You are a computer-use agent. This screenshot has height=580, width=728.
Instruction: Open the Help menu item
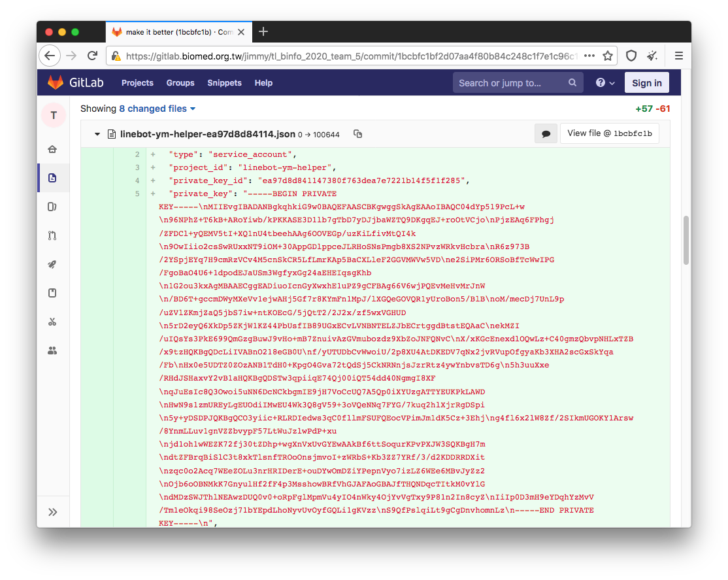(x=263, y=83)
